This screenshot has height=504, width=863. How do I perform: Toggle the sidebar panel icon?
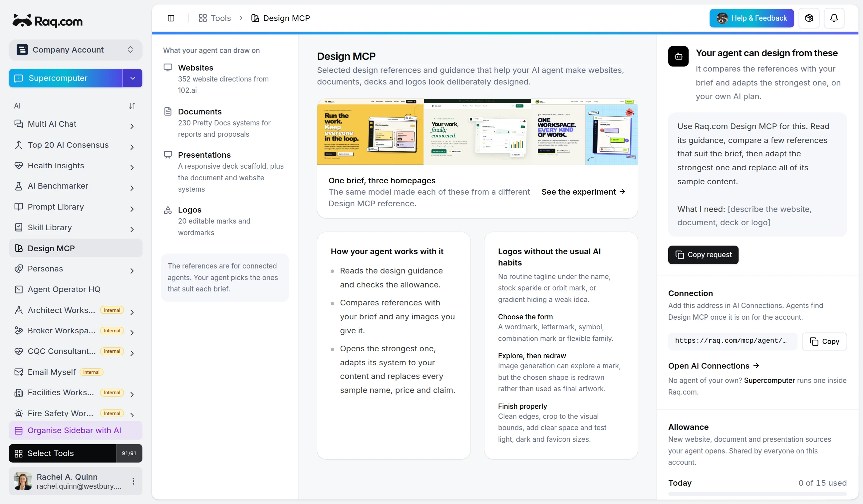pyautogui.click(x=171, y=18)
